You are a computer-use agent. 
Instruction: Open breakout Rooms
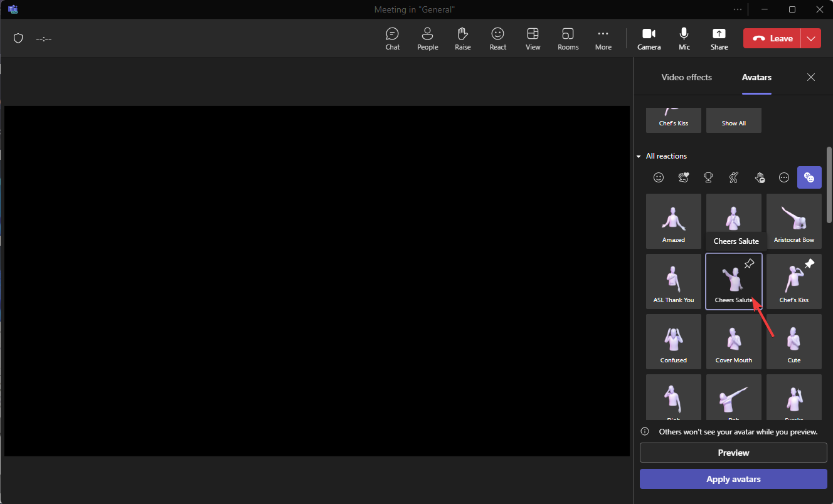(568, 38)
